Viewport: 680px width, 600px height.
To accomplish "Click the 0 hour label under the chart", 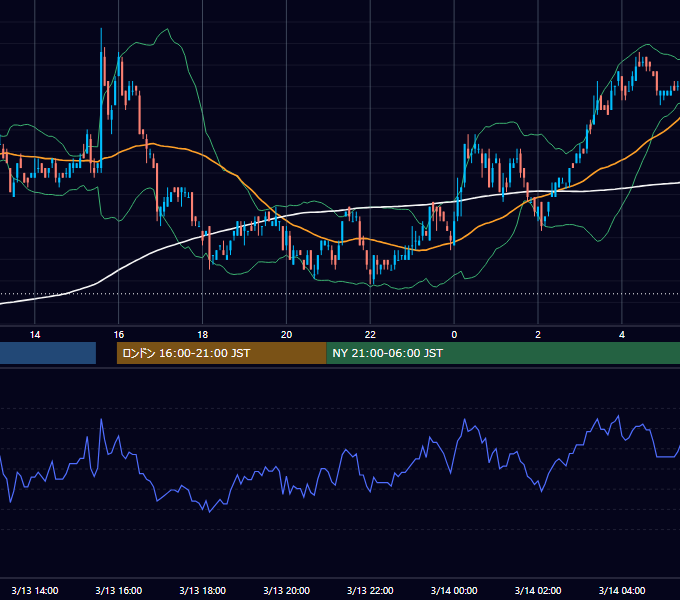I will pyautogui.click(x=454, y=335).
